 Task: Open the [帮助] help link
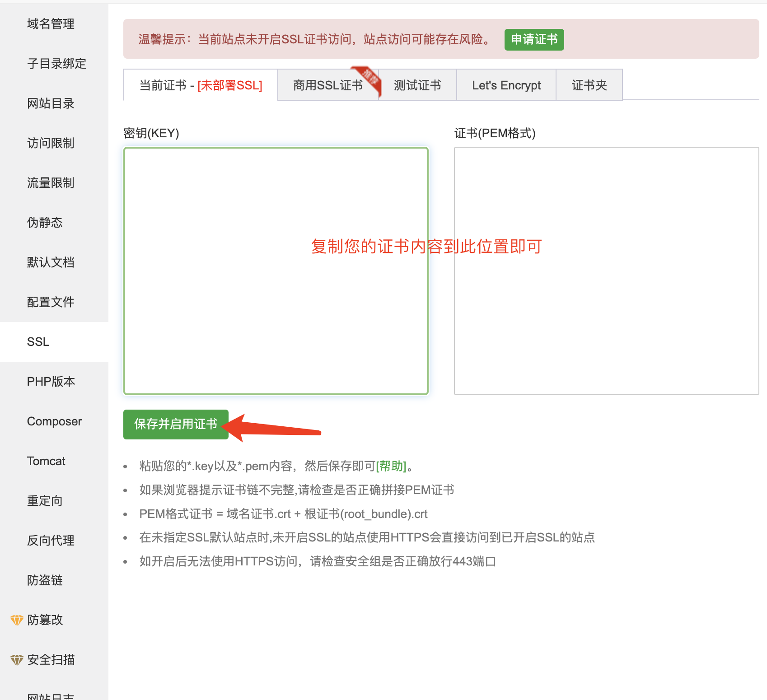pos(391,466)
